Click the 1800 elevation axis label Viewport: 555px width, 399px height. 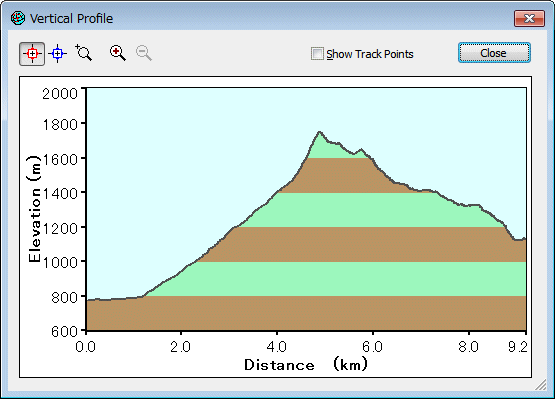pos(60,125)
